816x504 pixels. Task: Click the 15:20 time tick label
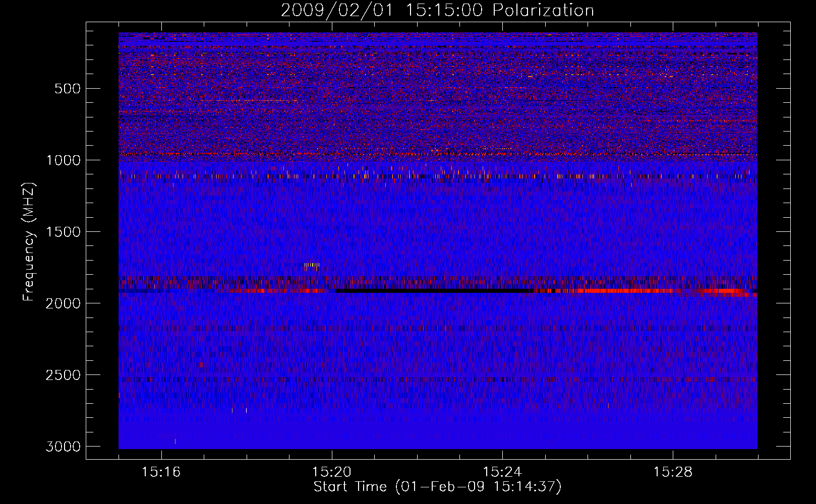pos(332,472)
